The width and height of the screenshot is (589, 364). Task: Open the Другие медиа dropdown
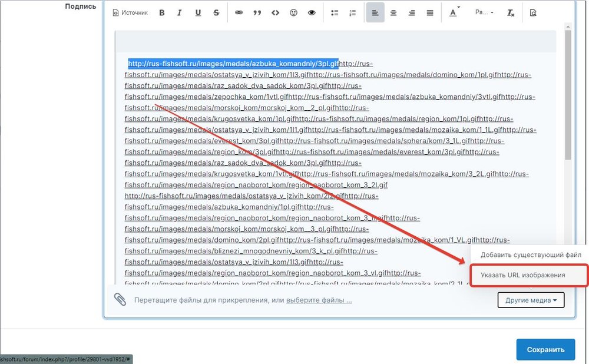(530, 300)
